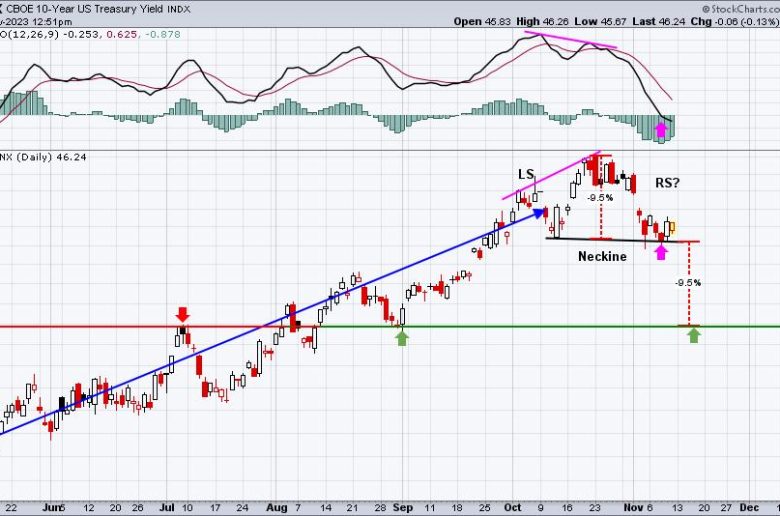Screen dimensions: 780x516
Task: Click the 14 date label in August
Action: pyautogui.click(x=325, y=508)
